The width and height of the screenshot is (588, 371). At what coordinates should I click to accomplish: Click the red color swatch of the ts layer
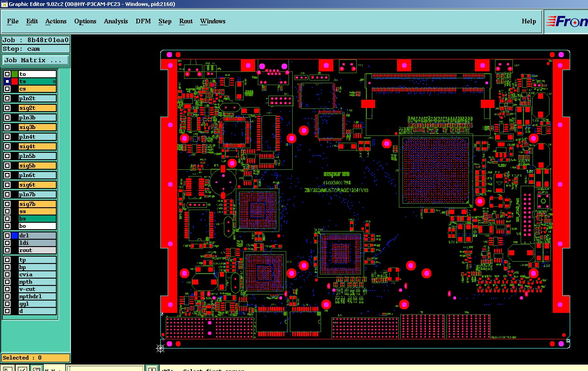(15, 81)
